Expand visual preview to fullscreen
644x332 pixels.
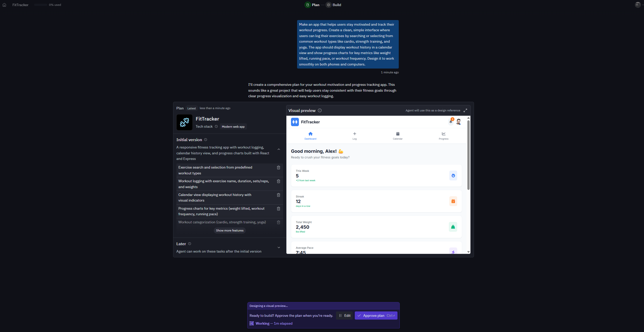click(465, 110)
